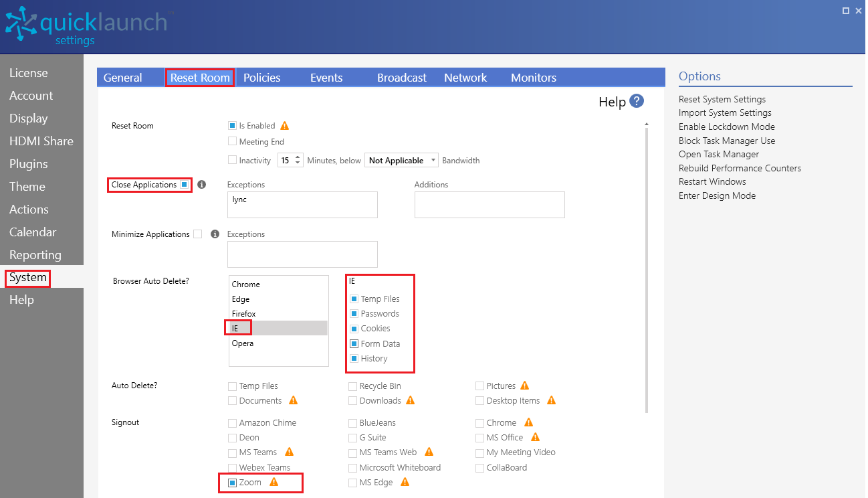Open the Not Applicable bandwidth dropdown
The image size is (868, 498).
401,160
